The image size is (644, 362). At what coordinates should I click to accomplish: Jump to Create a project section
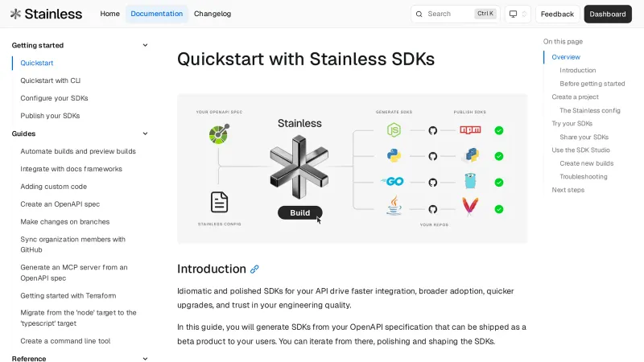575,97
